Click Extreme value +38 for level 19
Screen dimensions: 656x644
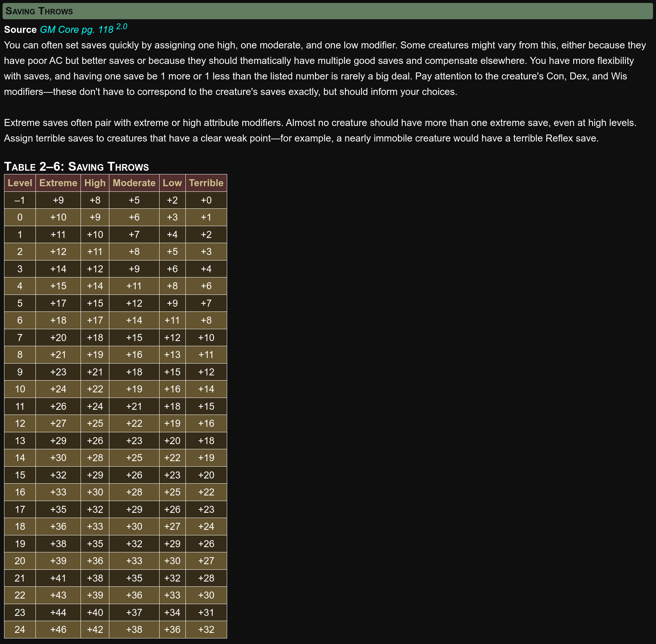pyautogui.click(x=58, y=544)
